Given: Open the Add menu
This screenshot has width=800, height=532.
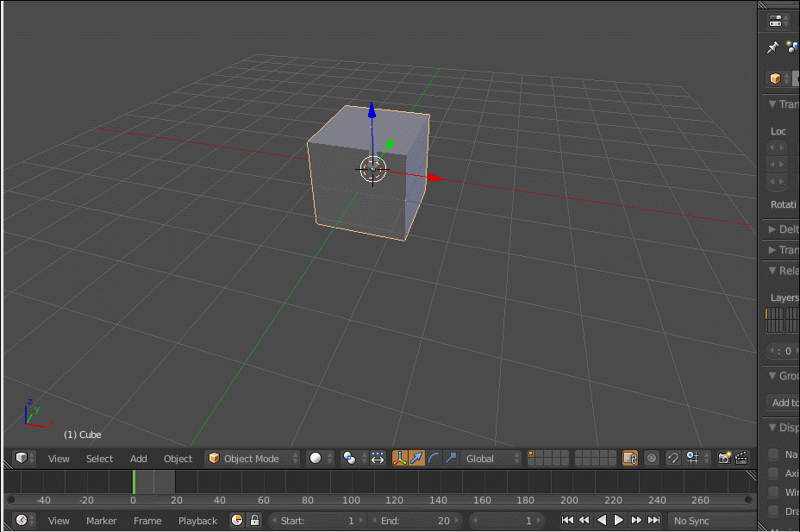Looking at the screenshot, I should click(x=138, y=459).
